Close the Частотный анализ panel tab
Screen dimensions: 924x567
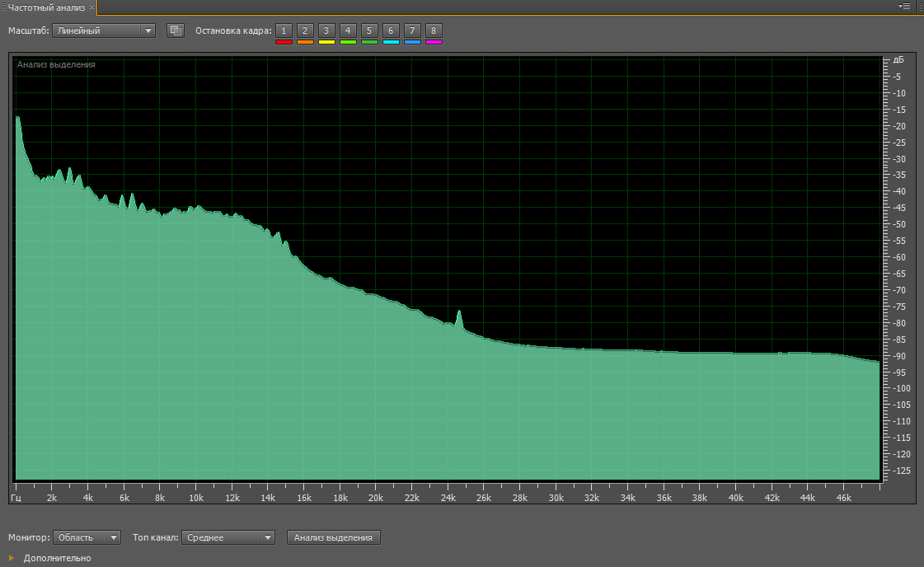click(91, 7)
